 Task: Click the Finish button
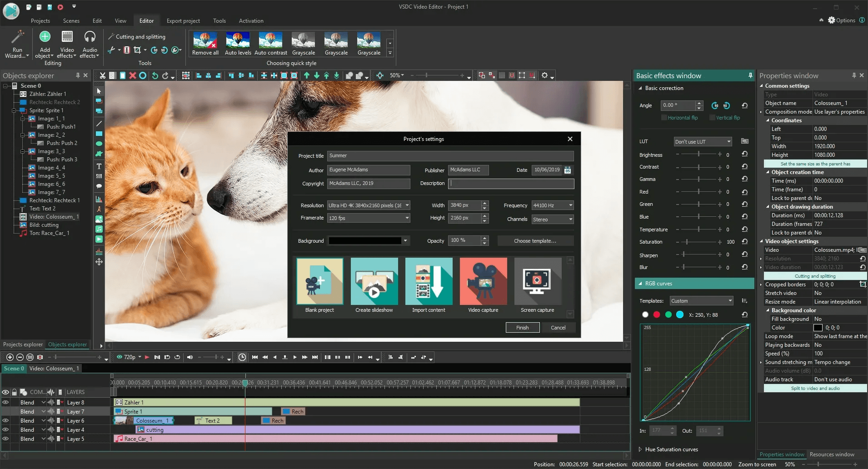click(x=522, y=328)
